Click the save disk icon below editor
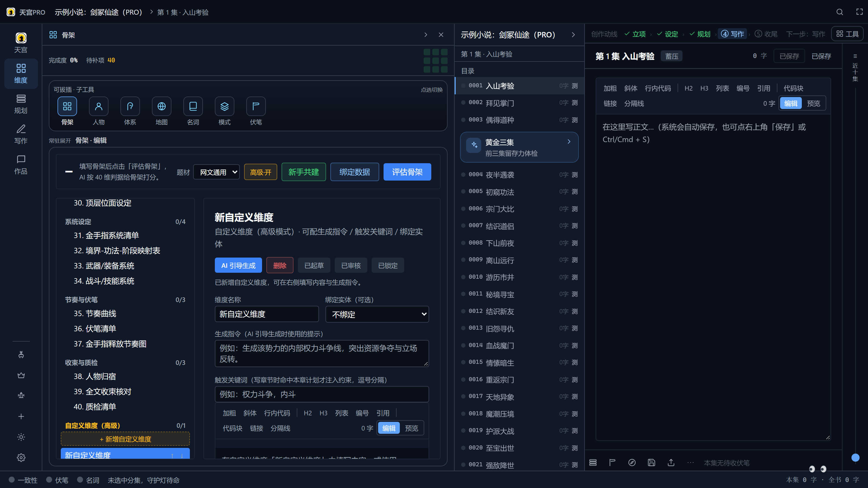This screenshot has height=488, width=868. pyautogui.click(x=651, y=463)
